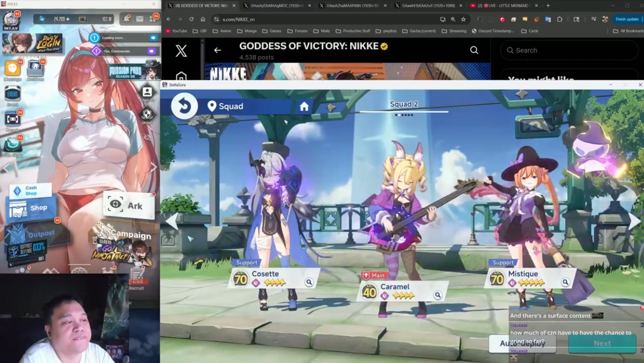This screenshot has width=644, height=363.
Task: Open the Message icon in NIKKE
Action: pos(13,69)
